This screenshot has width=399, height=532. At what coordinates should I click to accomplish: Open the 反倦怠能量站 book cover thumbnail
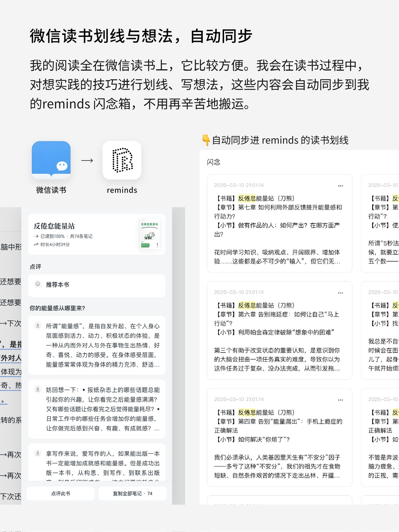point(149,234)
